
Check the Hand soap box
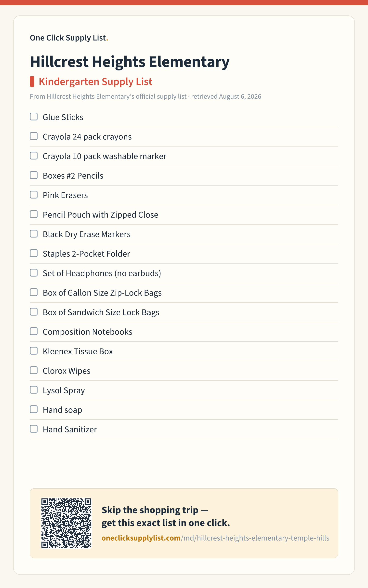[34, 409]
